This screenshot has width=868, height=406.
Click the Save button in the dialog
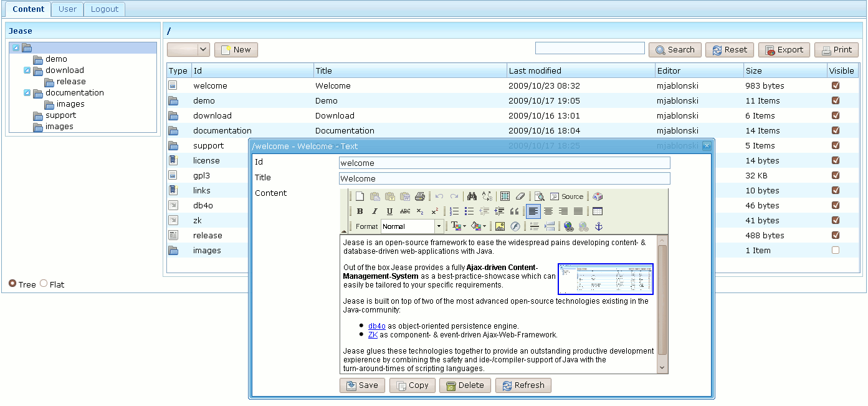point(363,385)
